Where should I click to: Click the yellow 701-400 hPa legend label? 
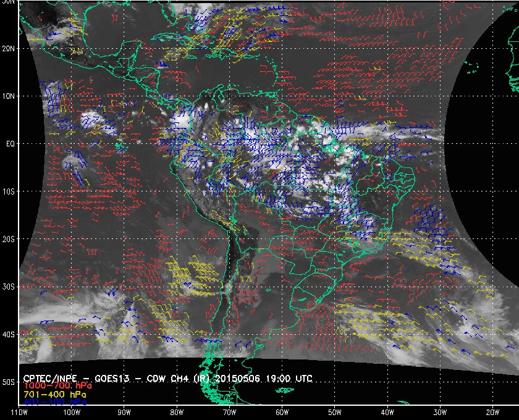(54, 393)
